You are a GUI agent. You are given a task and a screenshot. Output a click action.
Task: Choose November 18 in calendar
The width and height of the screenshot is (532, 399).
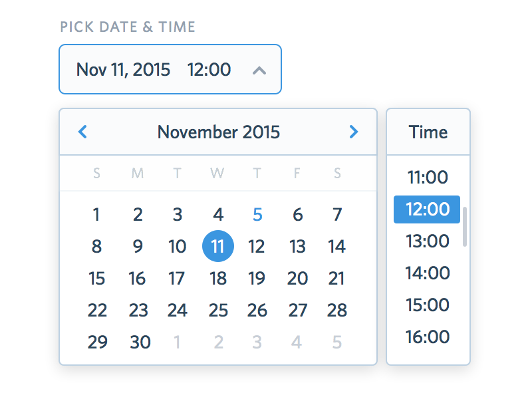217,278
